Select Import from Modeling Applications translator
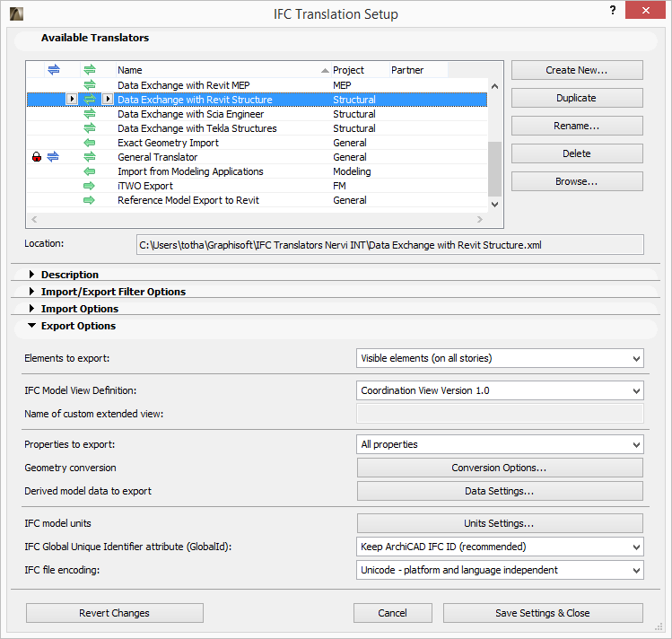This screenshot has height=639, width=672. point(257,171)
